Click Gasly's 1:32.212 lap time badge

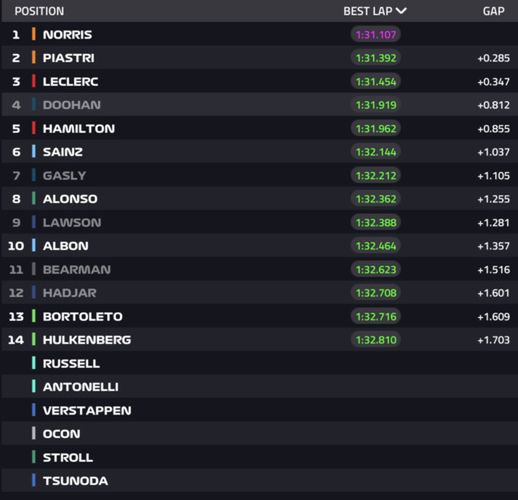click(x=376, y=175)
